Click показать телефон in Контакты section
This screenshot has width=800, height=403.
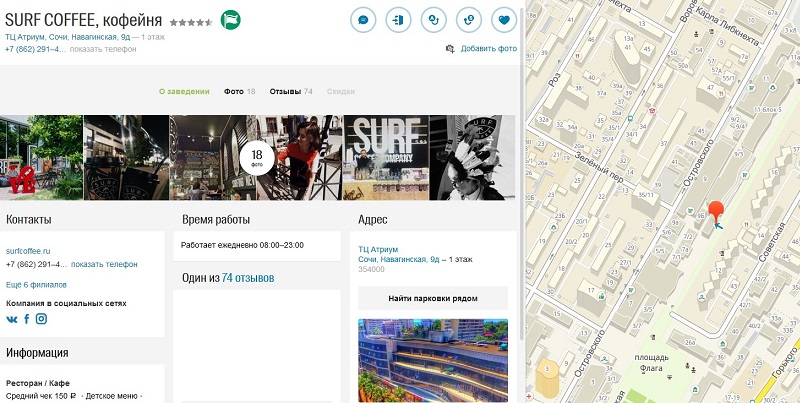(104, 264)
